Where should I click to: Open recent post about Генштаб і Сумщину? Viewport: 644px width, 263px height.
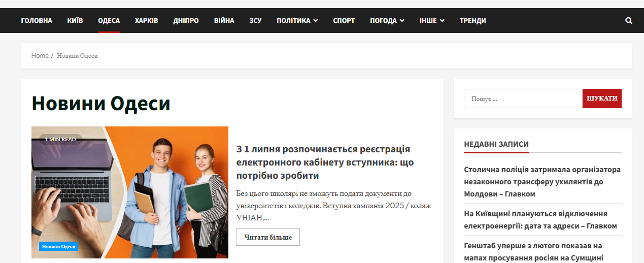(533, 252)
